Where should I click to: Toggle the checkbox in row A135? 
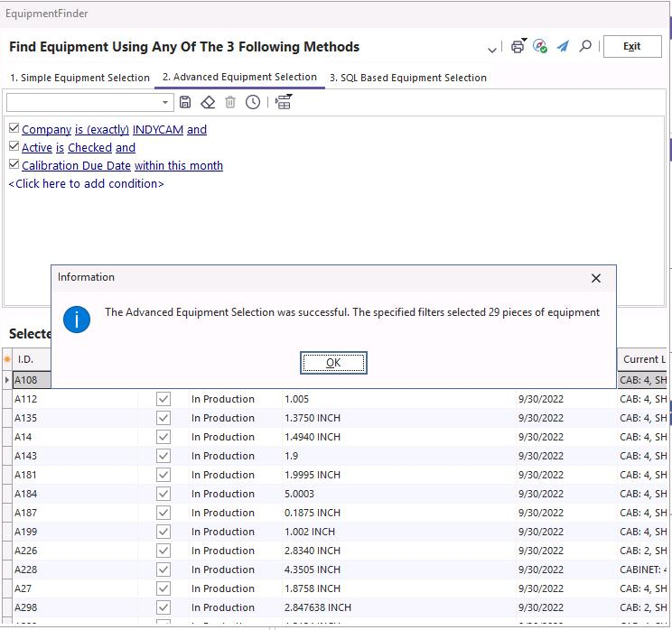tap(163, 418)
